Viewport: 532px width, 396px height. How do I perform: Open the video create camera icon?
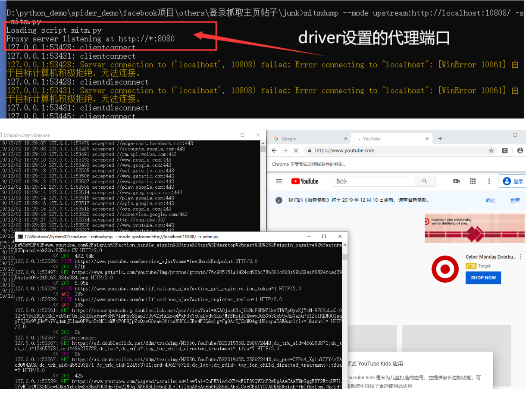point(456,181)
